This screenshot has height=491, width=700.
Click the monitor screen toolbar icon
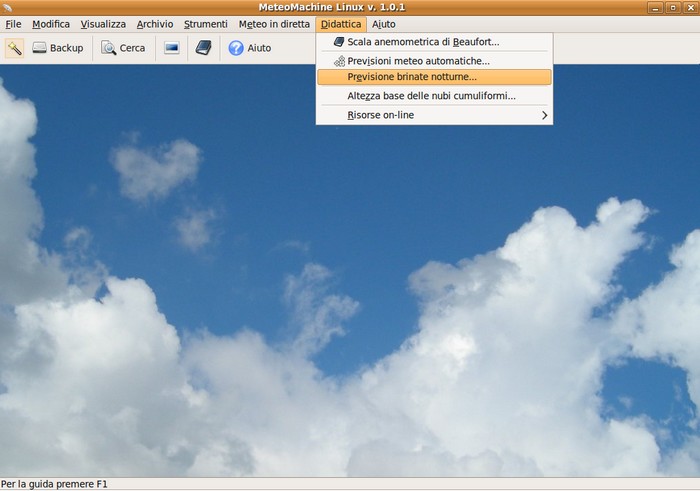tap(171, 48)
